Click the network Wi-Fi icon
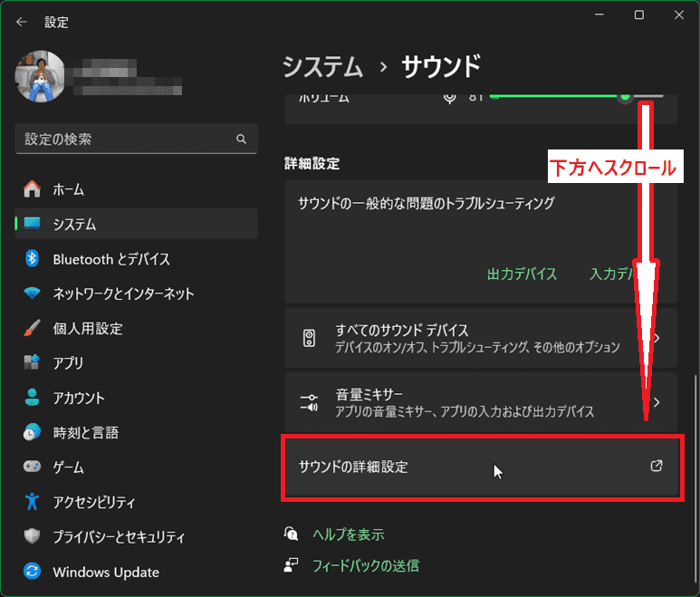Image resolution: width=700 pixels, height=597 pixels. pos(33,294)
